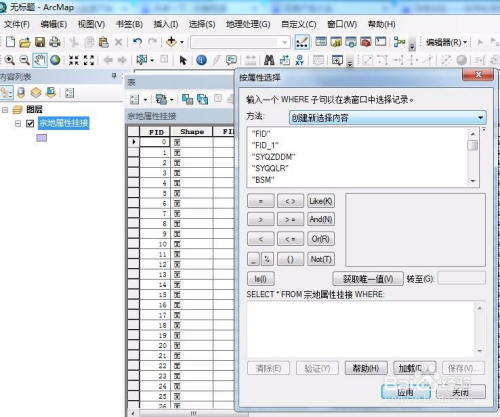The width and height of the screenshot is (500, 417).
Task: Click the Or(R) operator button
Action: [x=321, y=239]
